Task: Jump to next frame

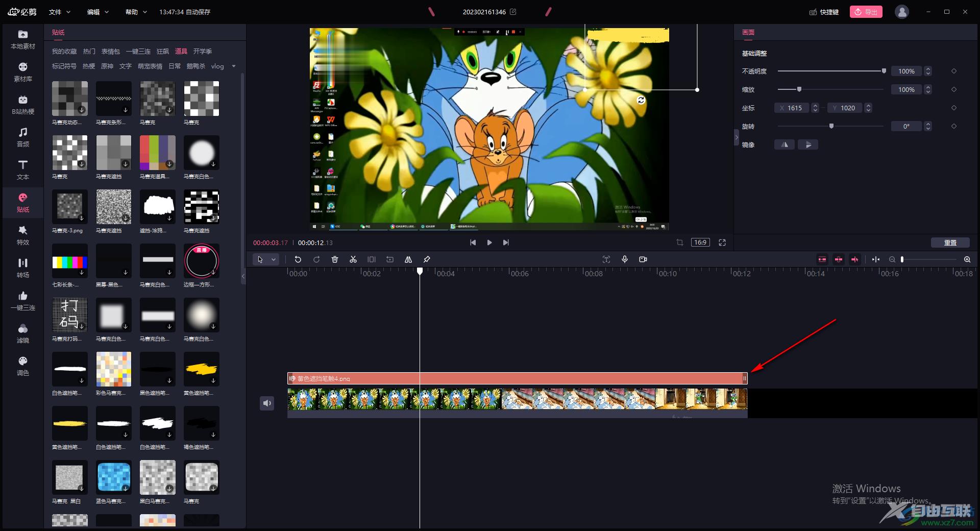Action: click(506, 243)
